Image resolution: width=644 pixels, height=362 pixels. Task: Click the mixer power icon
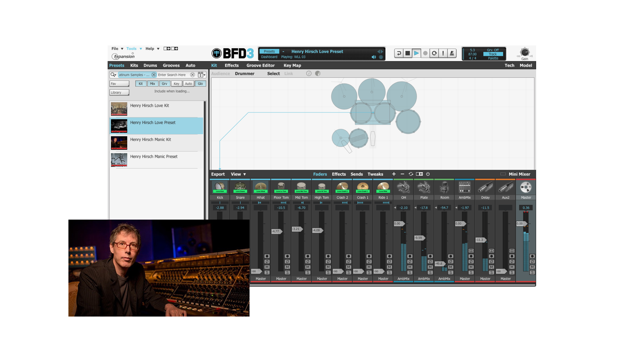tap(428, 174)
